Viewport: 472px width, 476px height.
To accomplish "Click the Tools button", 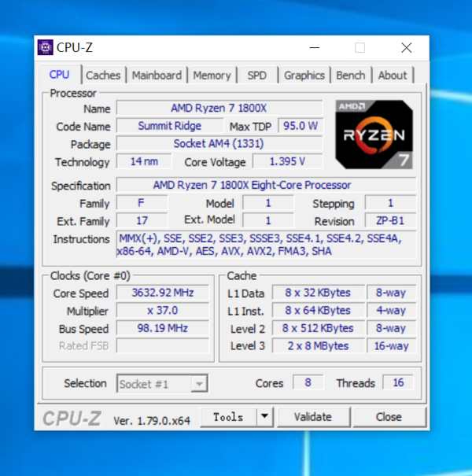I will point(229,417).
